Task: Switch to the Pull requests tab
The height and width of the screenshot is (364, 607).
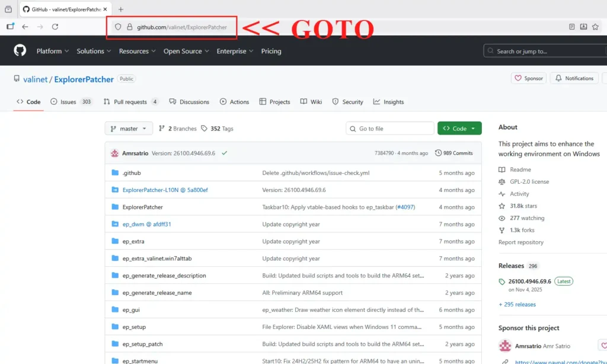Action: click(131, 102)
